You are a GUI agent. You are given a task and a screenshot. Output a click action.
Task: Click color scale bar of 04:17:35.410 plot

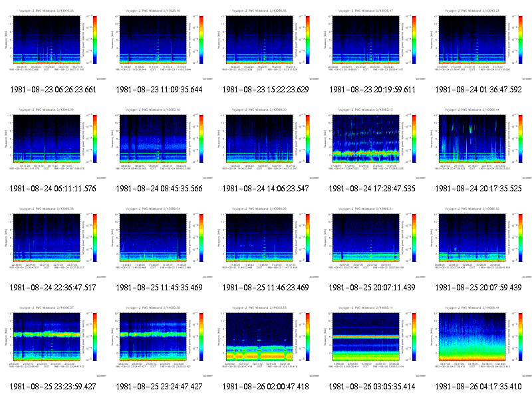coord(521,337)
